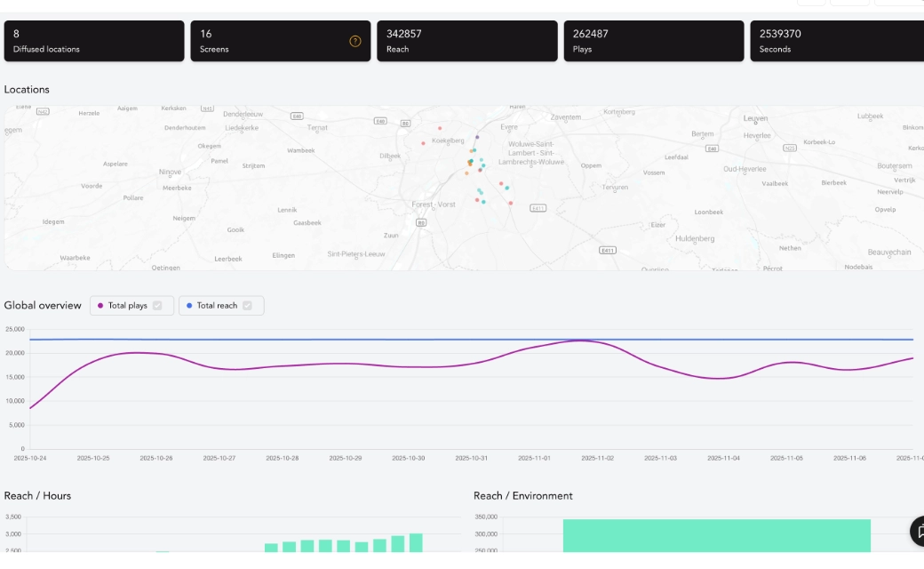Click the Screens help question mark icon
Screen dimensions: 924x569
[355, 41]
